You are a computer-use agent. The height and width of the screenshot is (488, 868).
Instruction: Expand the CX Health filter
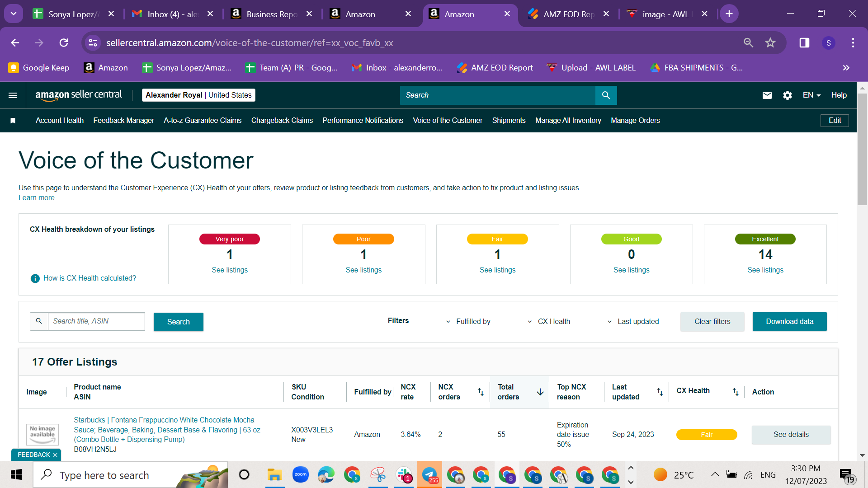pos(548,321)
